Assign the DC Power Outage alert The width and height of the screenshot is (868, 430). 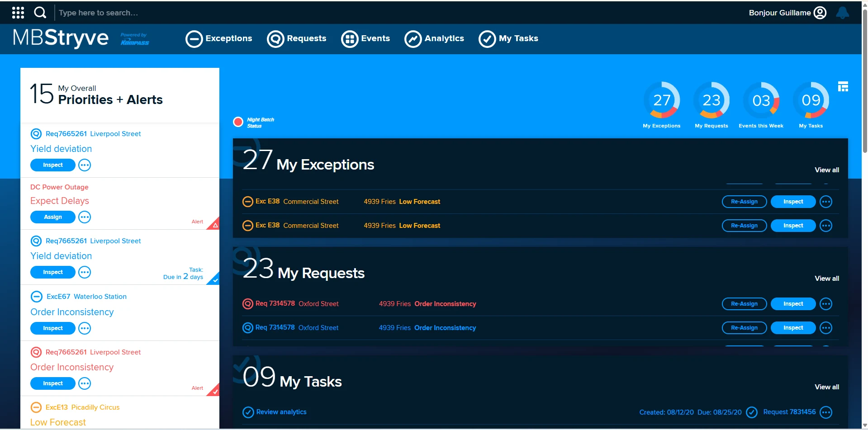point(53,217)
